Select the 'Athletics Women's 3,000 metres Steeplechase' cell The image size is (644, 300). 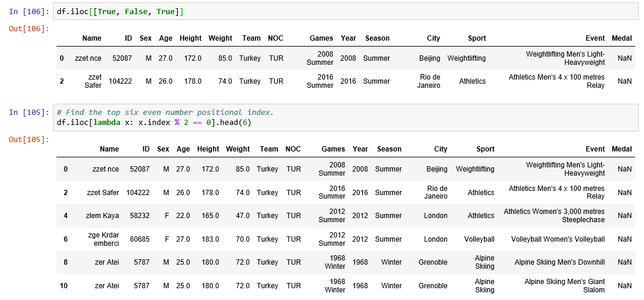click(x=554, y=216)
